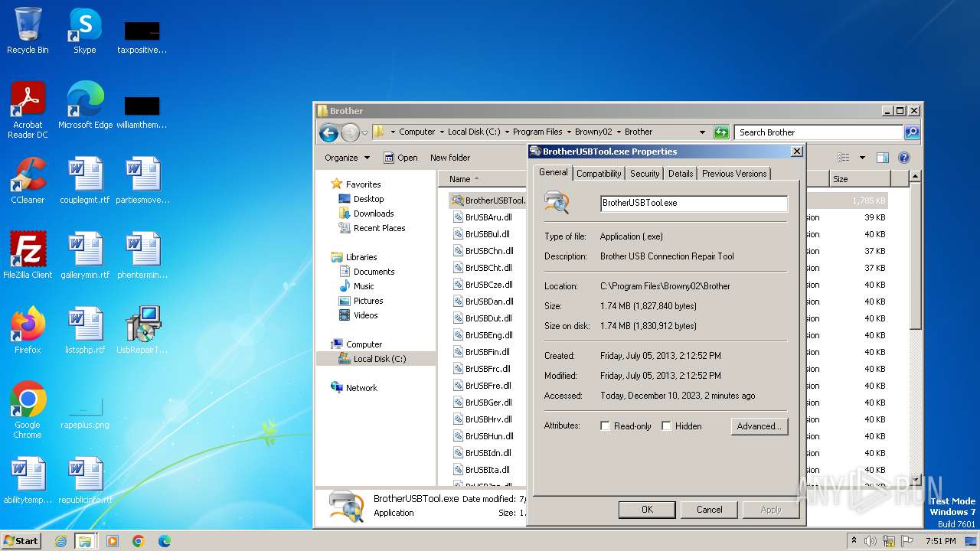This screenshot has width=980, height=551.
Task: Show hidden tray icons arrow
Action: [x=854, y=541]
